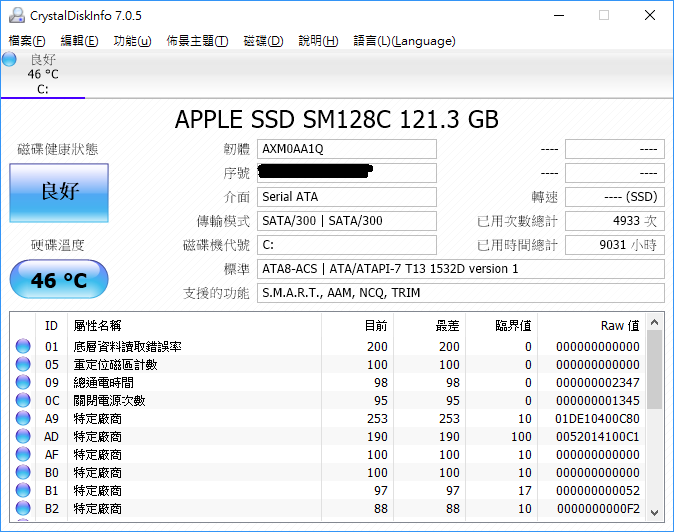Image resolution: width=674 pixels, height=532 pixels.
Task: Click the rotation rate field ---- (SSD)
Action: pyautogui.click(x=615, y=197)
